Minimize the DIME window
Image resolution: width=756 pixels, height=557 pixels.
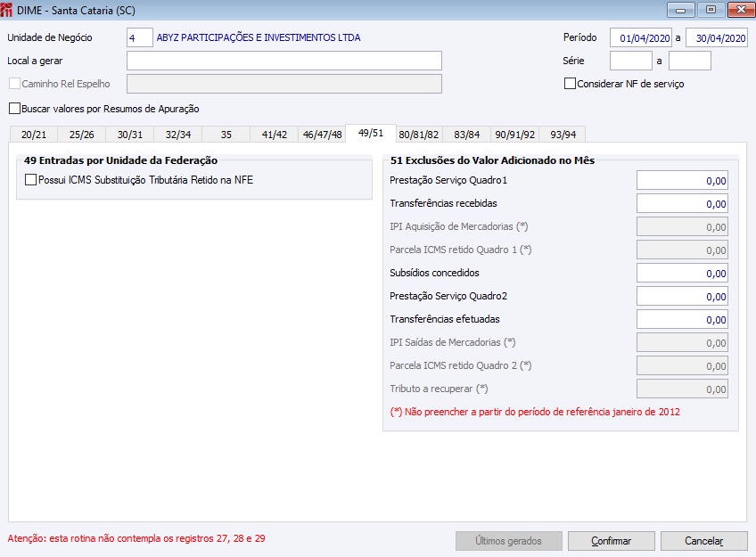click(681, 10)
